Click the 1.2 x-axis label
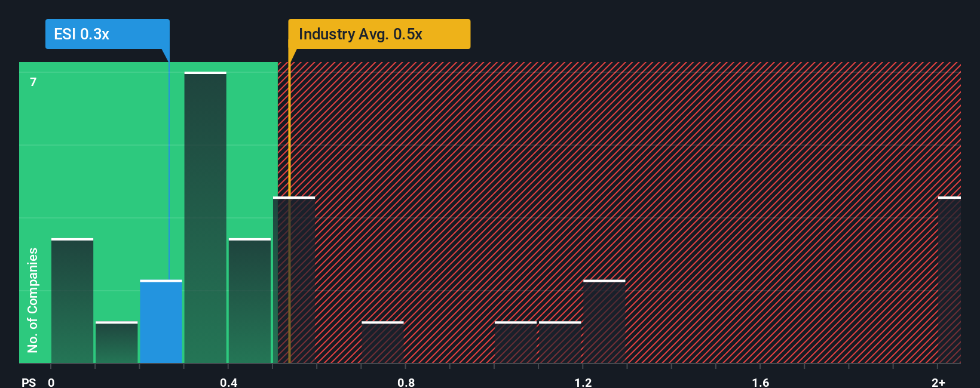This screenshot has width=980, height=388. [x=583, y=382]
